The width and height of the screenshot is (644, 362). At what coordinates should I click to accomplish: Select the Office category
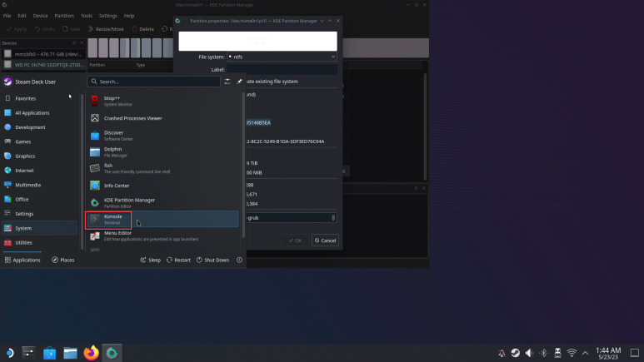39,199
